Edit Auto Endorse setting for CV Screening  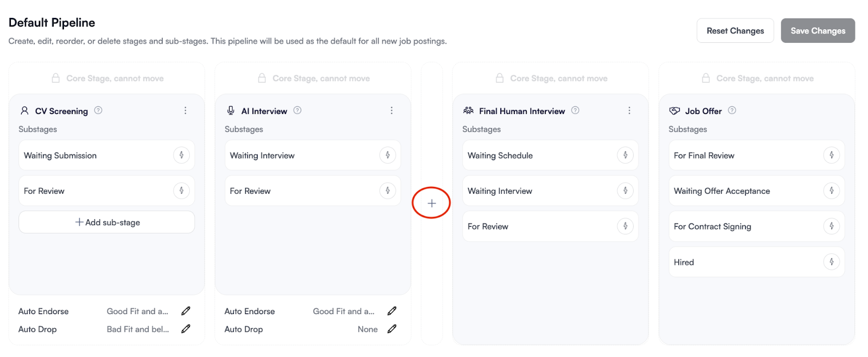click(186, 311)
